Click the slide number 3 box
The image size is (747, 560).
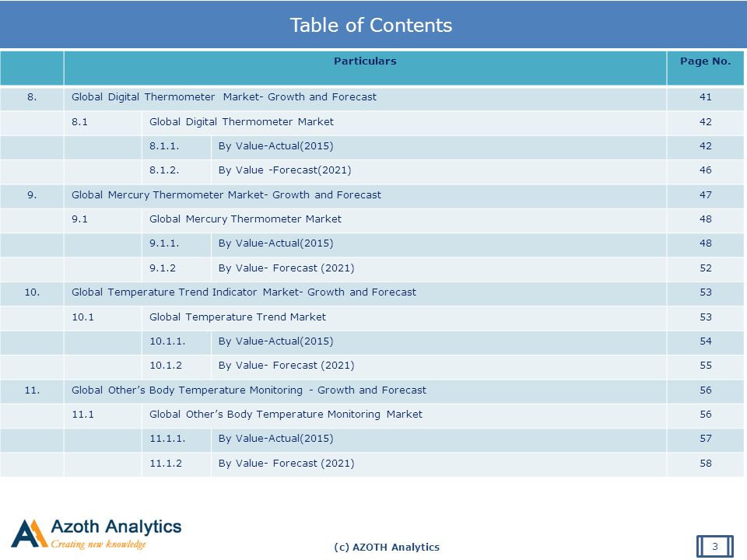coord(714,546)
